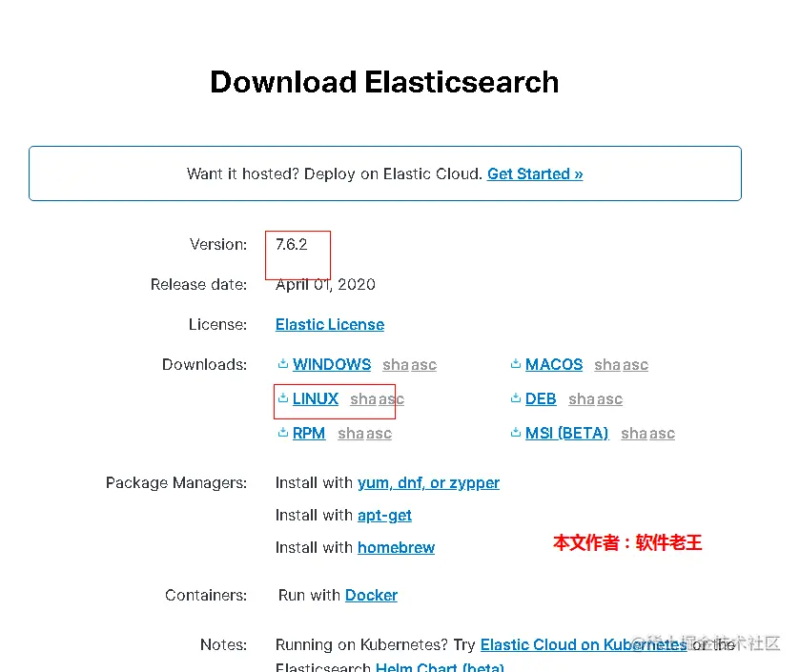The width and height of the screenshot is (800, 672).
Task: Click the Containers label
Action: click(x=206, y=596)
